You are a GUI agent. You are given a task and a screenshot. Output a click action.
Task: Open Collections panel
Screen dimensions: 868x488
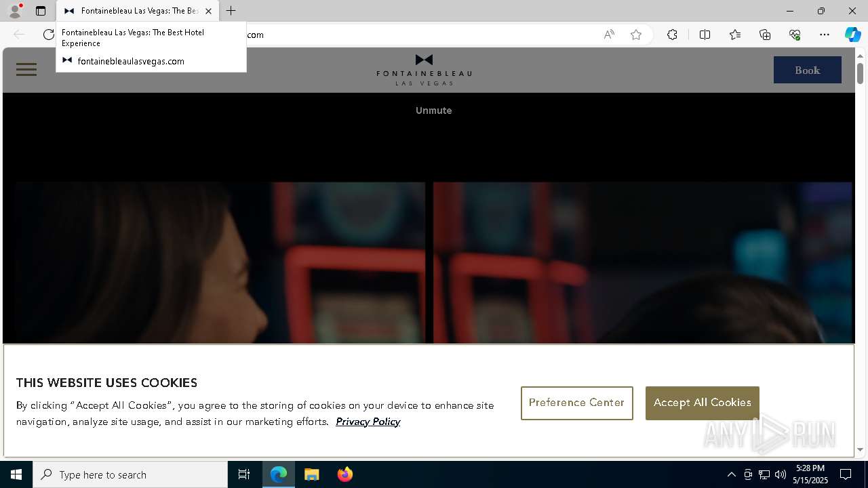pyautogui.click(x=765, y=35)
